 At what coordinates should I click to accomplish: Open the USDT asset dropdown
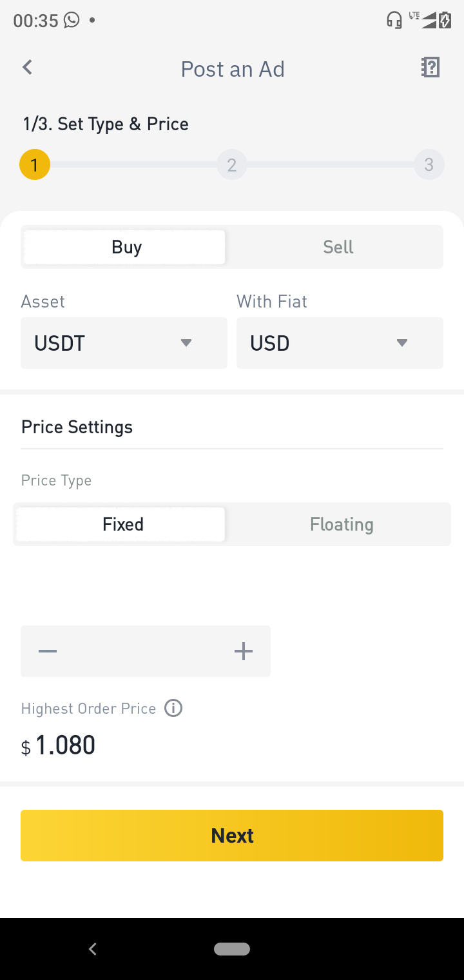click(124, 343)
